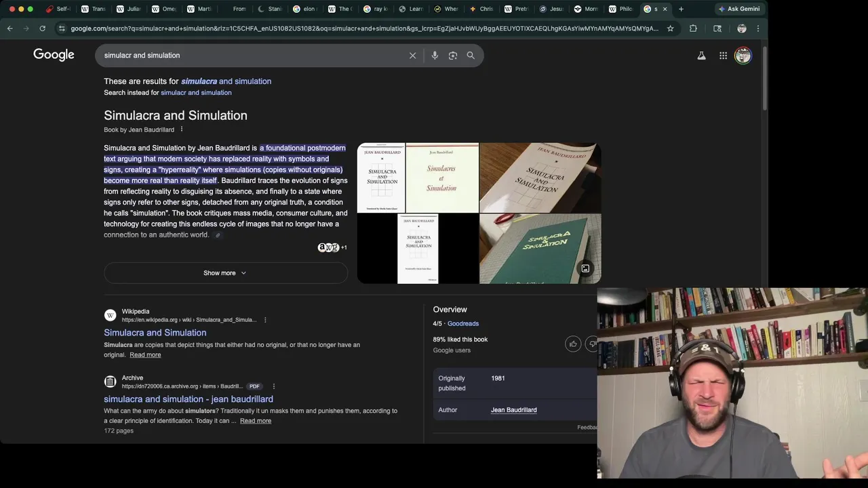Screen dimensions: 868x488
Task: Click '89% liked this book' text
Action: coord(460,340)
